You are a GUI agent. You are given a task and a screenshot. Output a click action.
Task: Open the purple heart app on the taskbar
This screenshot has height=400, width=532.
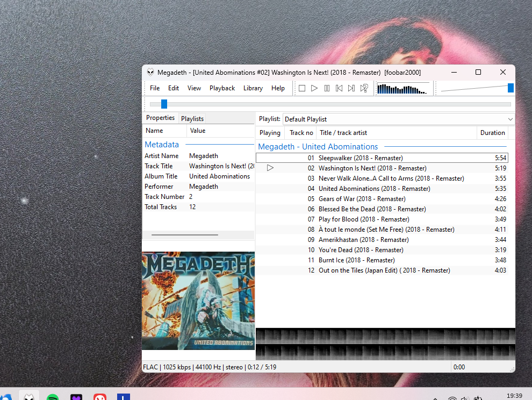point(76,397)
